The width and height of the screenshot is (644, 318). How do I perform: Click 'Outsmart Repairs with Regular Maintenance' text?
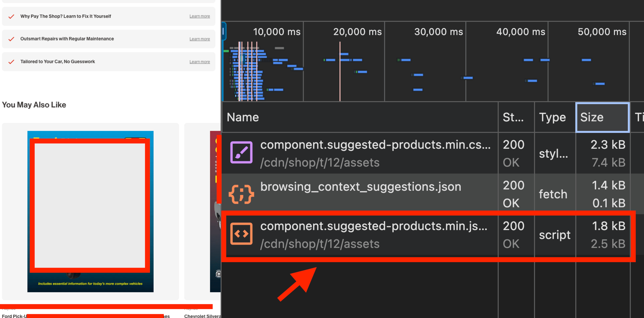pos(67,39)
